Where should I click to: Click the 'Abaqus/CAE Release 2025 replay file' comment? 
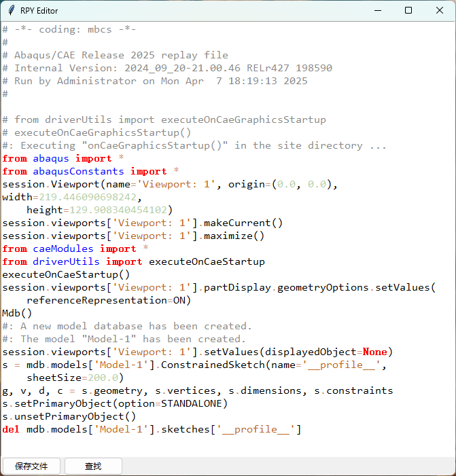(x=115, y=55)
